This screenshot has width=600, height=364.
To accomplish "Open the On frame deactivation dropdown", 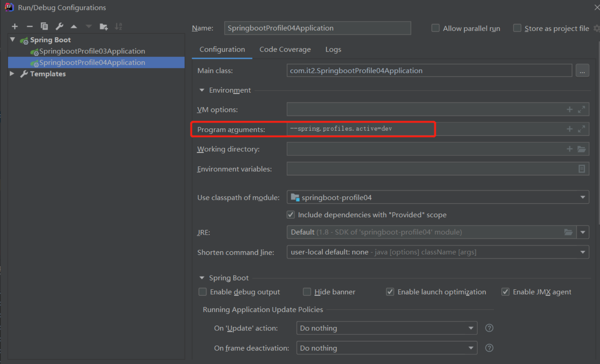I will pyautogui.click(x=471, y=348).
